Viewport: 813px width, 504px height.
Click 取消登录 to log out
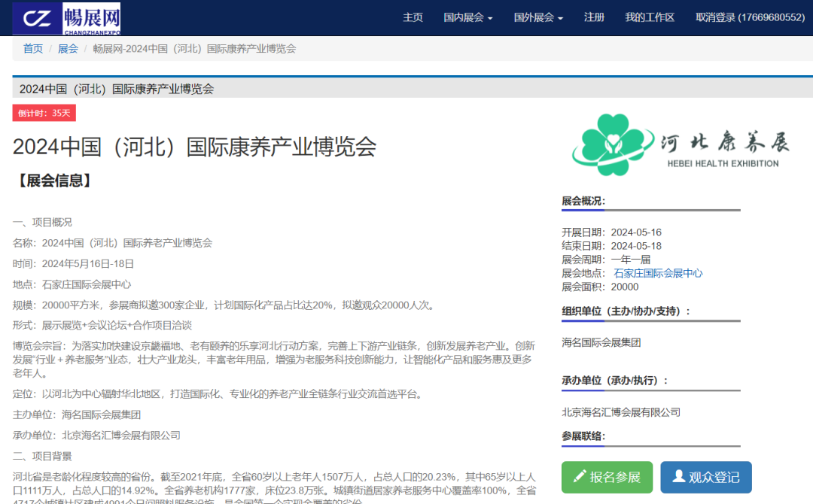(750, 17)
